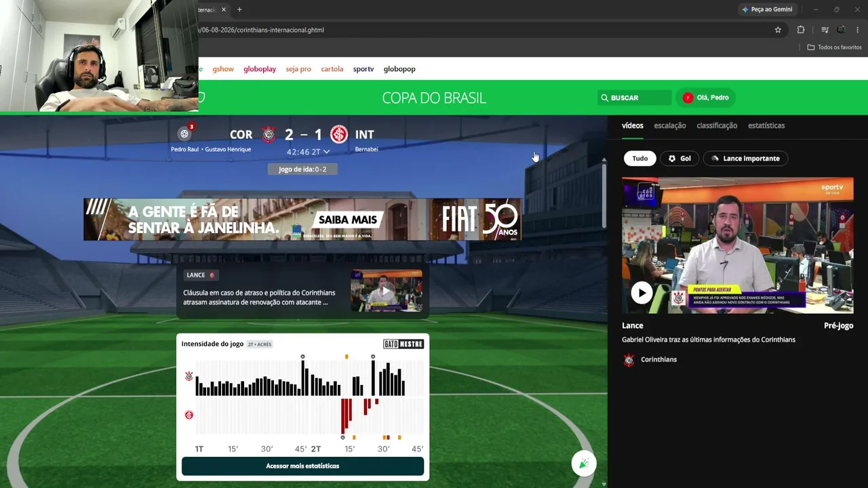Viewport: 868px width, 488px height.
Task: Open the Fiat SAIBA MAIS banner button
Action: pos(348,220)
